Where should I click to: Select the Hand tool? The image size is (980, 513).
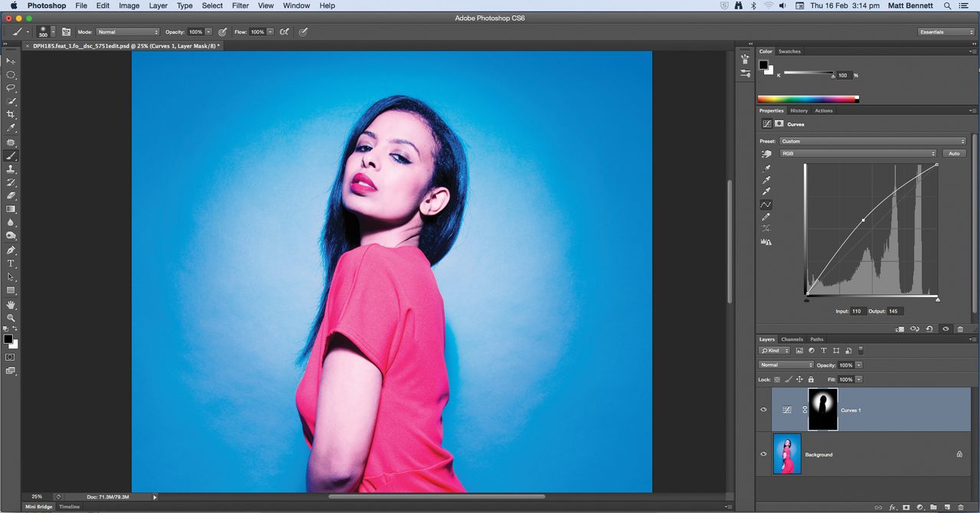[11, 305]
